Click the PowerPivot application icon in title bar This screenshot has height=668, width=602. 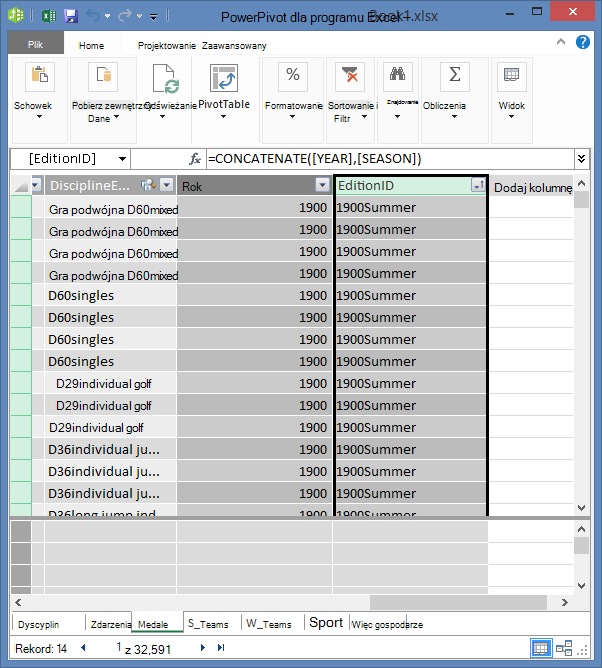(x=16, y=15)
